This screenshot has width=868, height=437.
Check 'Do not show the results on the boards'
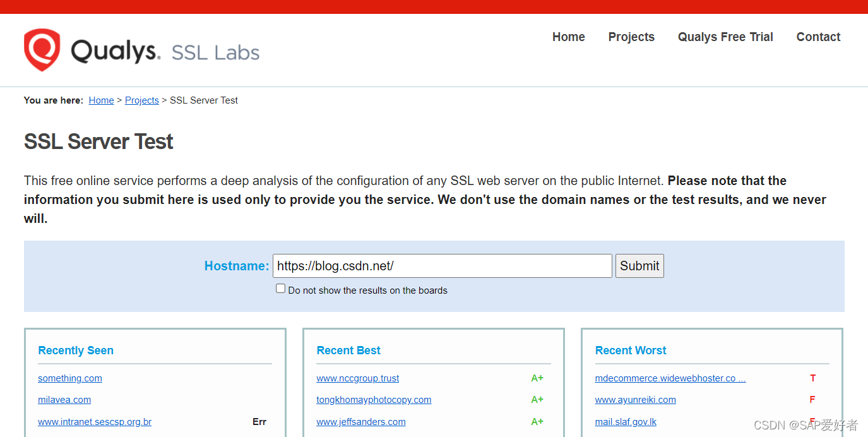point(281,289)
